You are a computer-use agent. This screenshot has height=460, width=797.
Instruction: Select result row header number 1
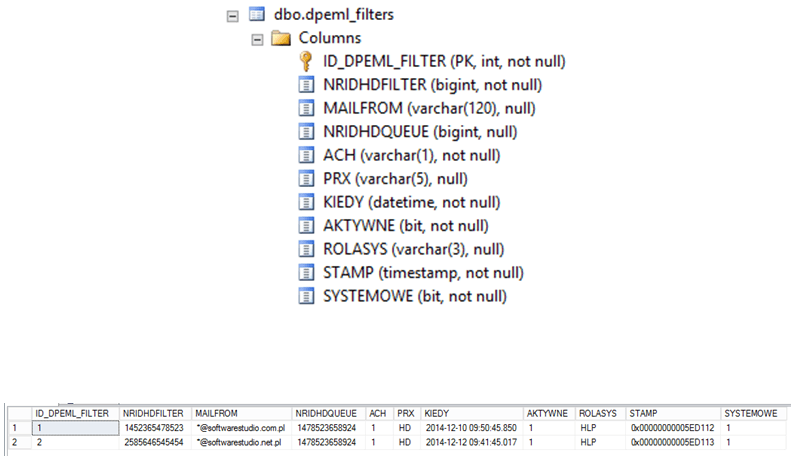coord(19,428)
